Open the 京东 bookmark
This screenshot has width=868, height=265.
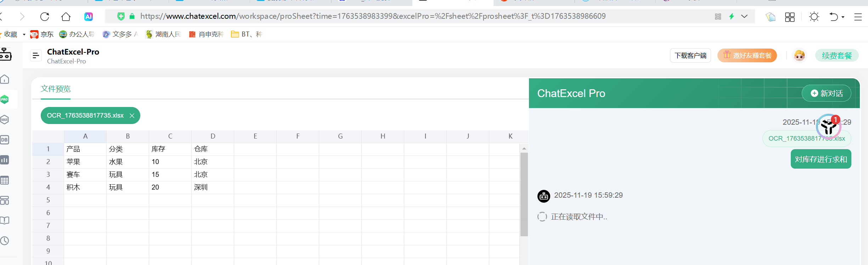click(x=42, y=34)
